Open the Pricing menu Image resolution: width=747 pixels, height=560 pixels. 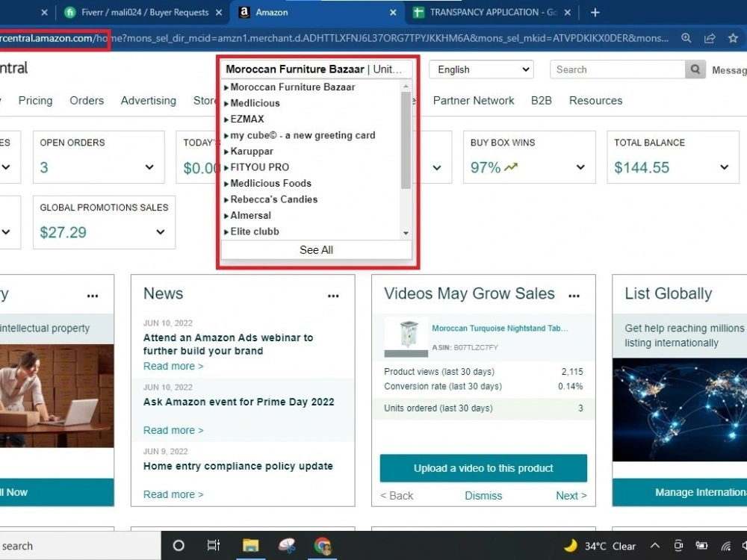coord(35,101)
